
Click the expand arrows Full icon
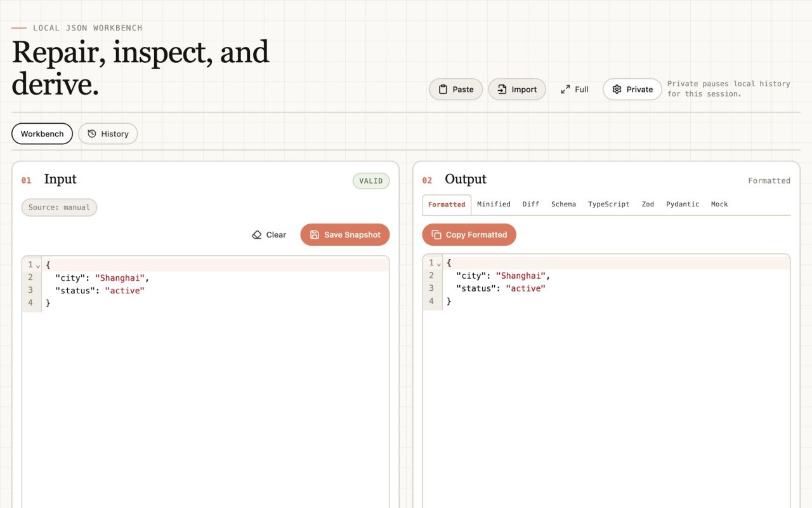tap(565, 90)
